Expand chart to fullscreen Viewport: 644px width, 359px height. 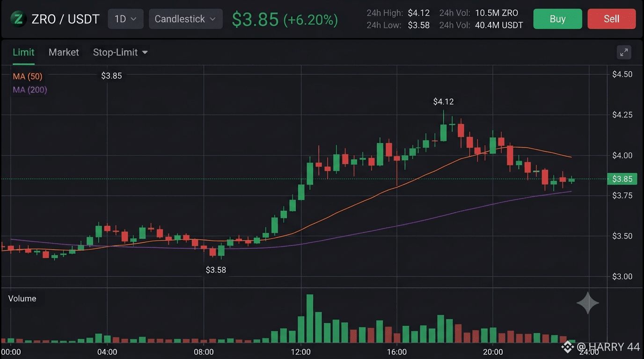pos(624,52)
